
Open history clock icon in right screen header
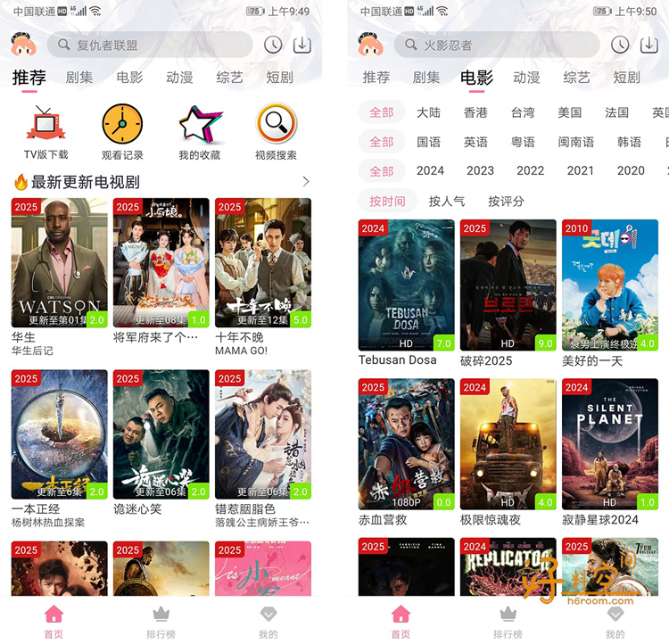[620, 45]
